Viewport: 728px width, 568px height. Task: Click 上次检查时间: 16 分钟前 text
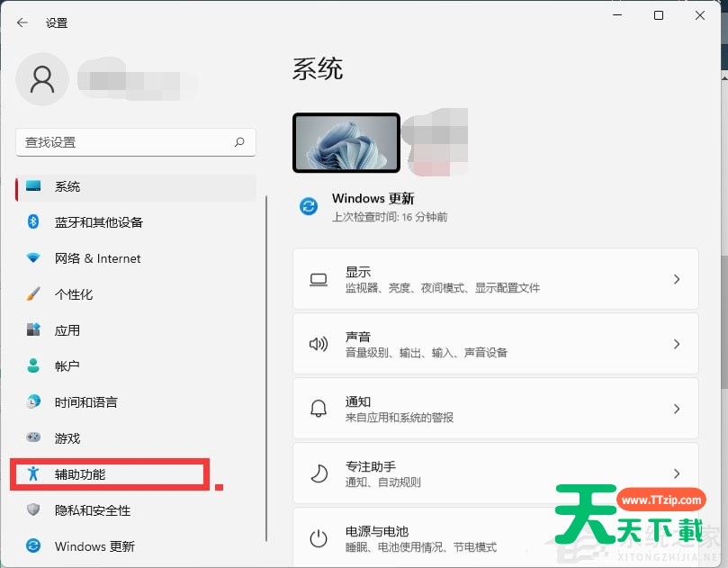point(390,217)
